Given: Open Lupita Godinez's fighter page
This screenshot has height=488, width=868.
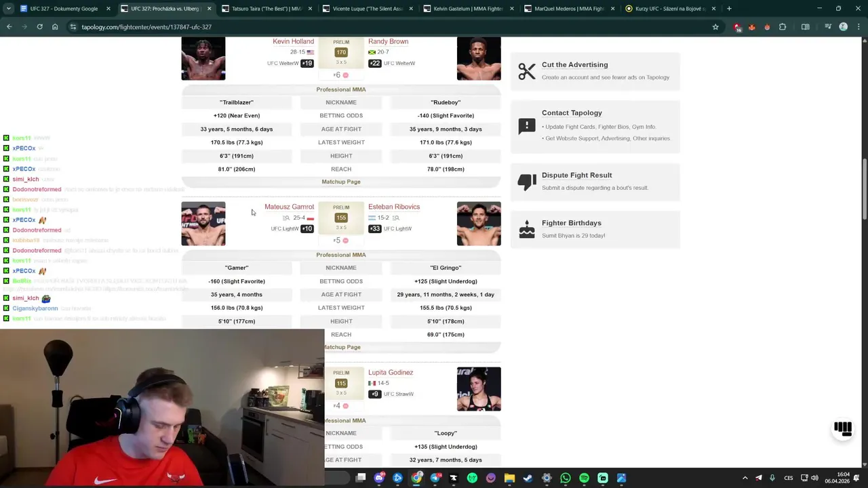Looking at the screenshot, I should tap(391, 372).
